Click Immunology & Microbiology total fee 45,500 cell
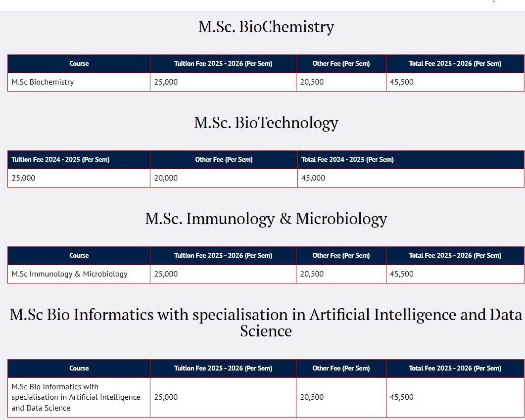525x420 pixels. 402,274
